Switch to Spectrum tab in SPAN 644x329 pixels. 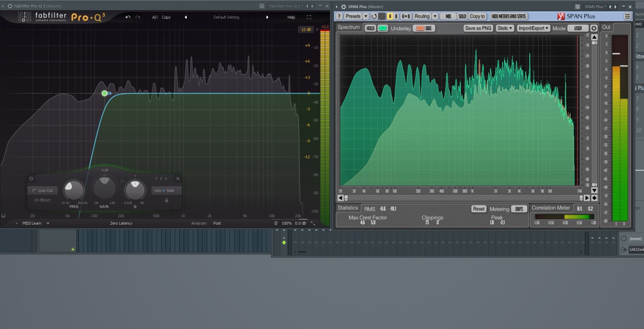[x=349, y=27]
